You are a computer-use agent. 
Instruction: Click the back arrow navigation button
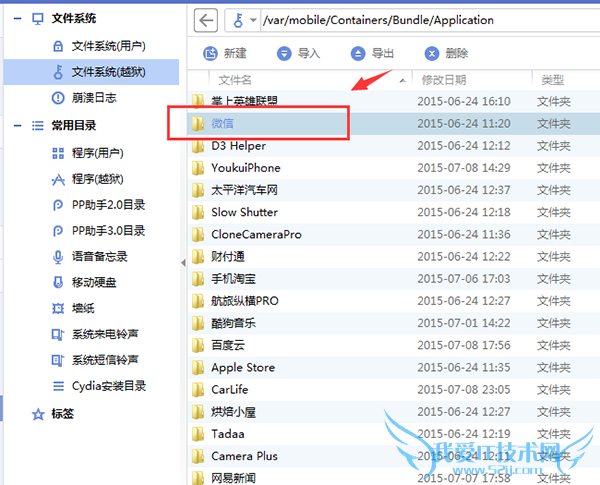(206, 20)
